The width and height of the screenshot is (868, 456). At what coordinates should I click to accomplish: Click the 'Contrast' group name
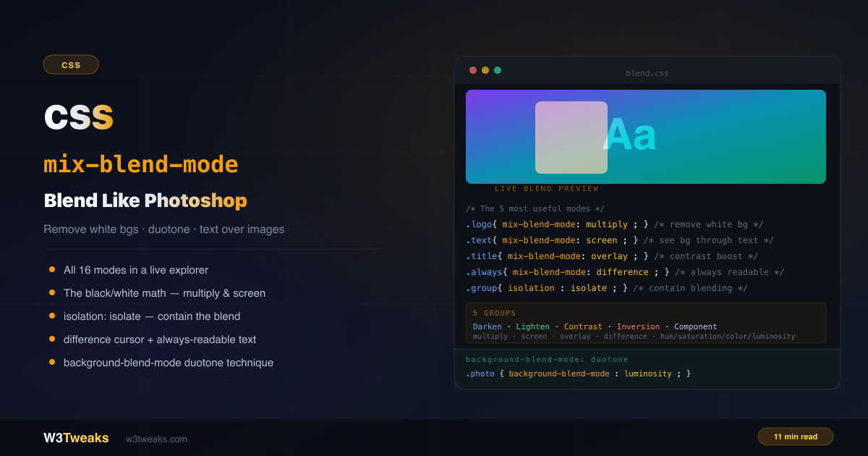pos(583,326)
